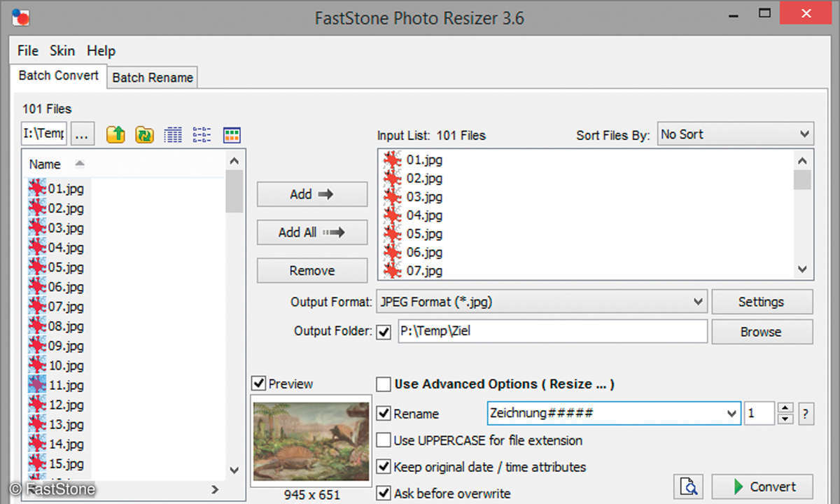Click source file list scroll-up arrow

coord(234,160)
